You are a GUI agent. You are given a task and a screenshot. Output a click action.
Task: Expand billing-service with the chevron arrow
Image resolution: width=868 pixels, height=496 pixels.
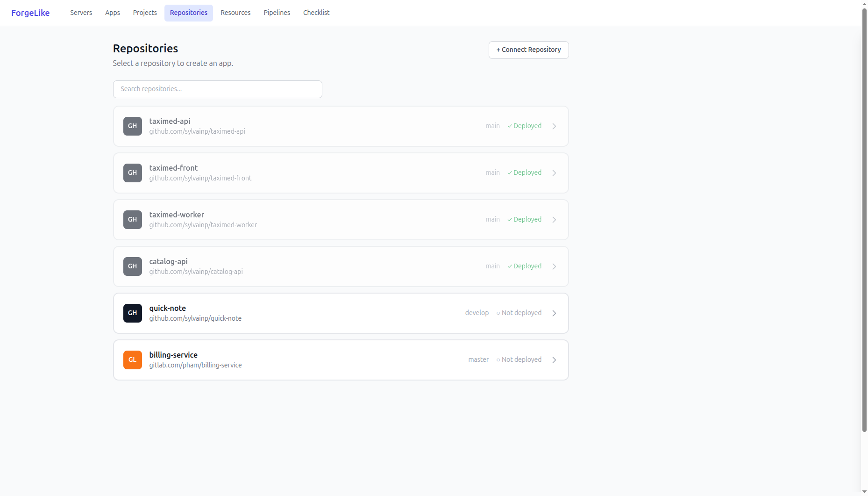[x=554, y=360]
